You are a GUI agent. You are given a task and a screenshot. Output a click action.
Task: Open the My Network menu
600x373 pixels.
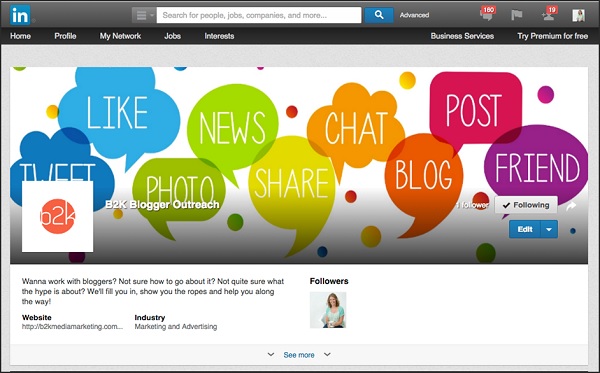click(x=120, y=36)
